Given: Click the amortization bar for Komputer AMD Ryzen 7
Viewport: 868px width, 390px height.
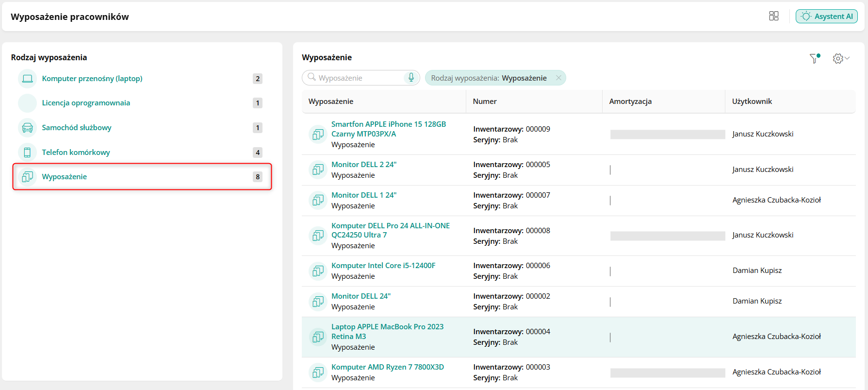Looking at the screenshot, I should tap(668, 373).
